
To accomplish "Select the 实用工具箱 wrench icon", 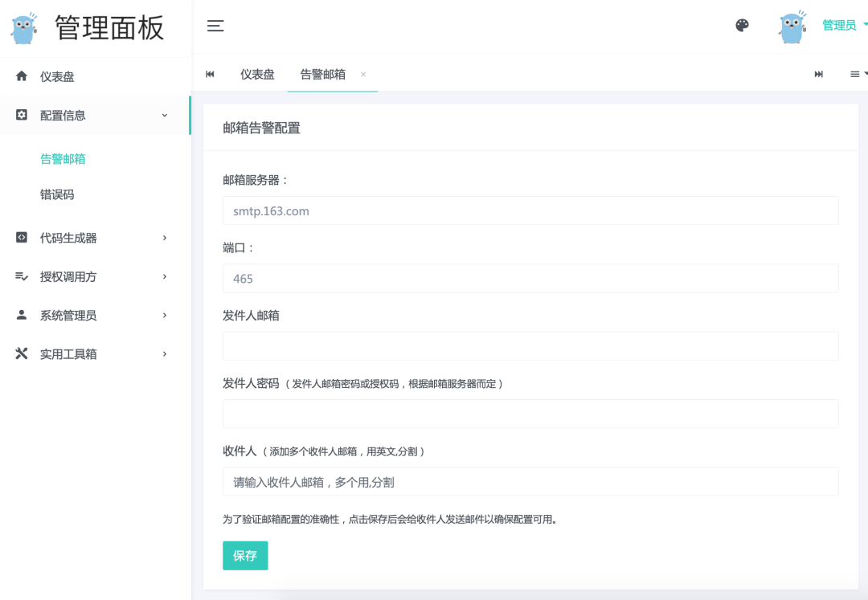I will 21,353.
